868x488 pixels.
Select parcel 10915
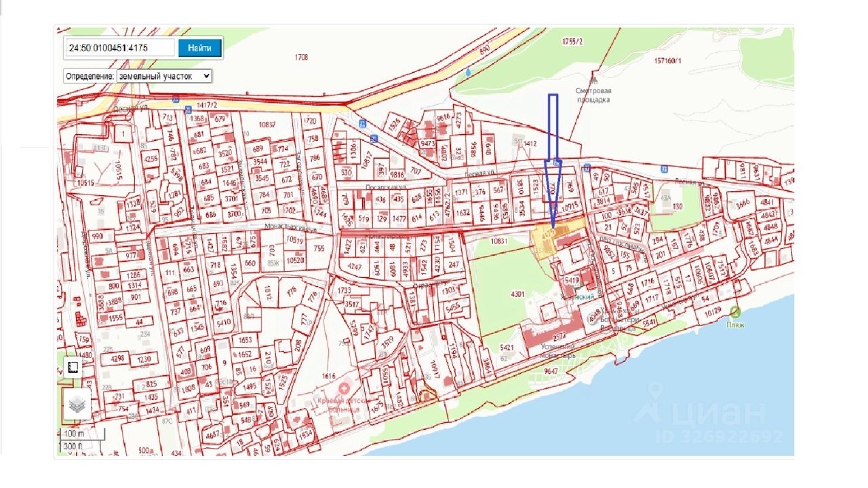(569, 206)
